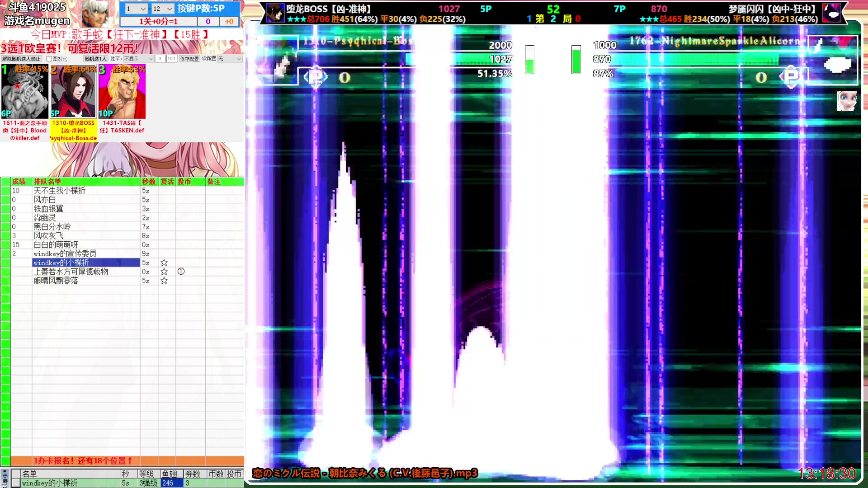Viewport: 868px width, 488px height.
Task: Click the circled 1 coin icon in 上善若水 row
Action: 181,272
